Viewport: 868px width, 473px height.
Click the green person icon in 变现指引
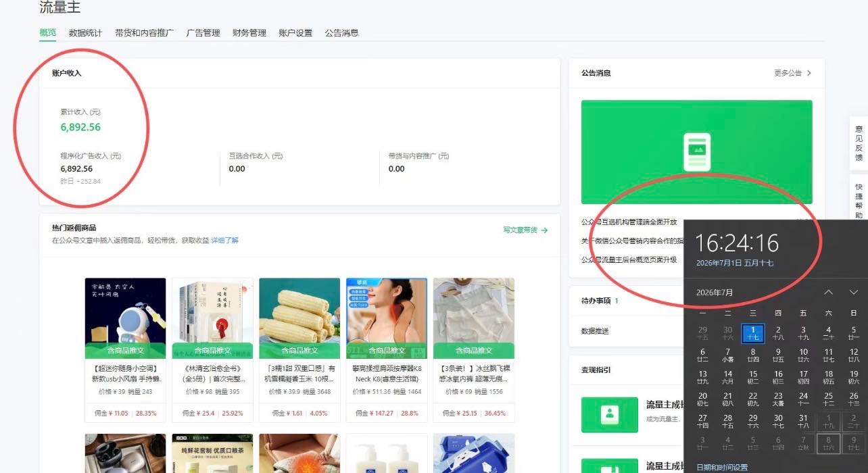pyautogui.click(x=610, y=415)
